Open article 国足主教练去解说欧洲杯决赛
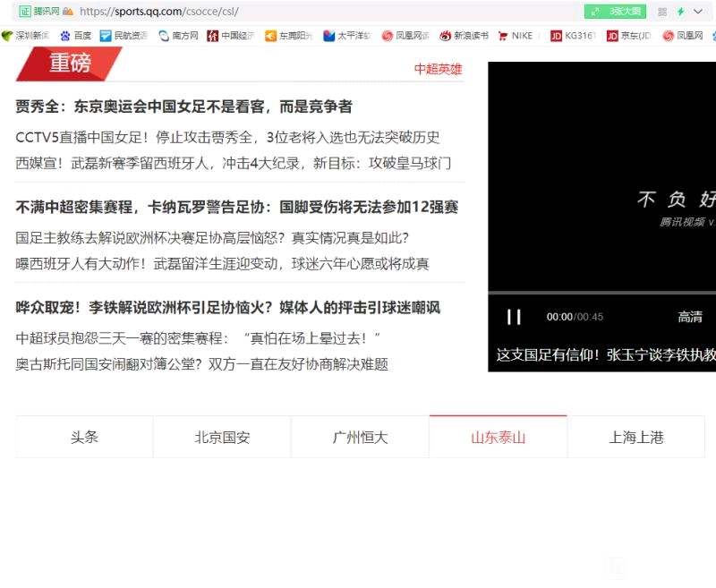716x588 pixels. point(212,237)
